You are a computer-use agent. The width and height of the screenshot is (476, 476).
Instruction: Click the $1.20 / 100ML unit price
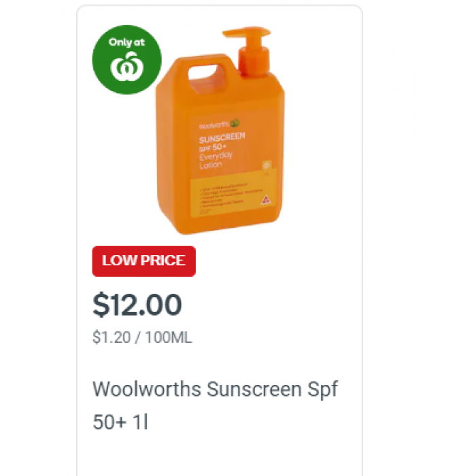142,337
